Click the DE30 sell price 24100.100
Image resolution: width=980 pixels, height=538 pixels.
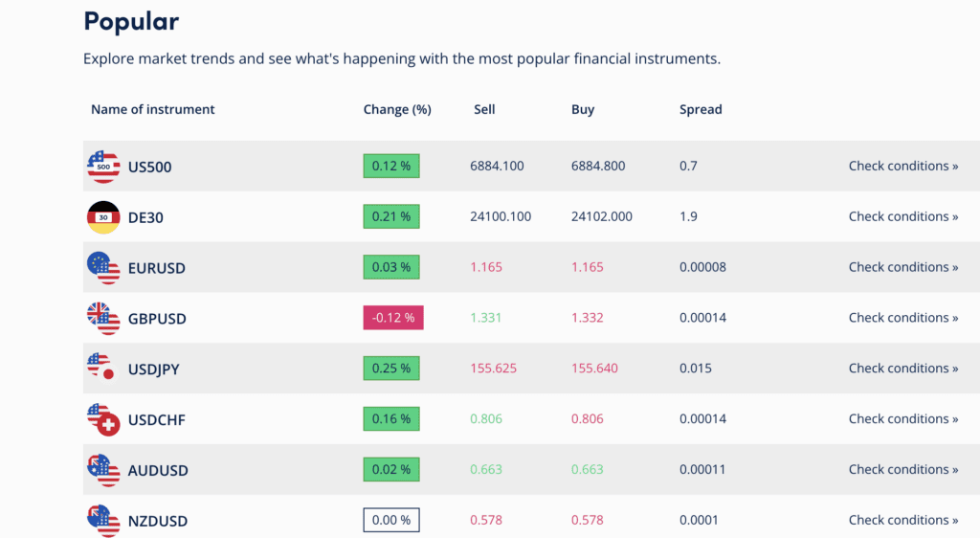(501, 216)
